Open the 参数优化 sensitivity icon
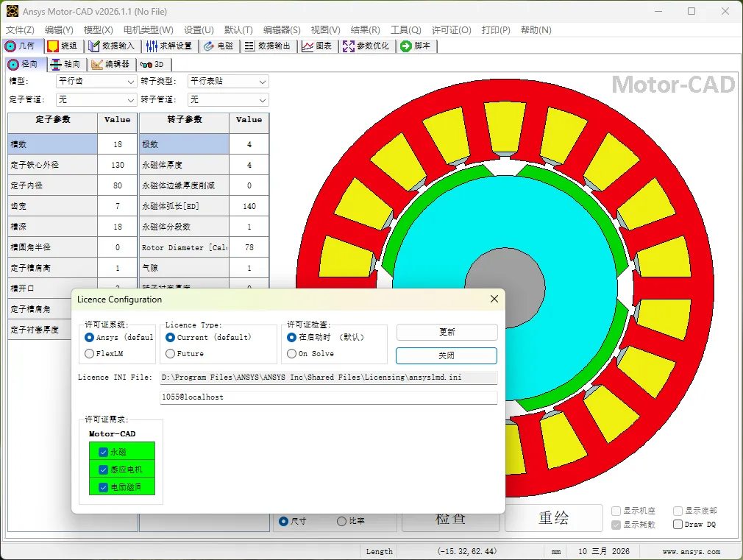This screenshot has width=743, height=560. pos(349,46)
